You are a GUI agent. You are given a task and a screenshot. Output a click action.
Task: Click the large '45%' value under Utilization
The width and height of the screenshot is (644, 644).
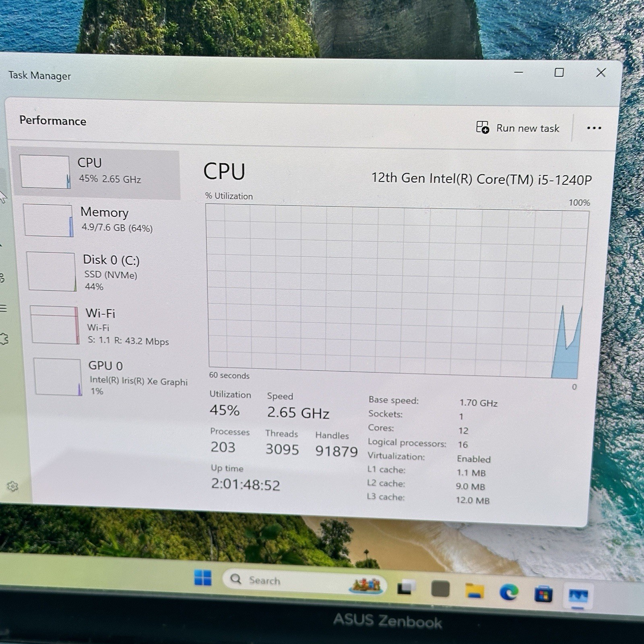(225, 410)
